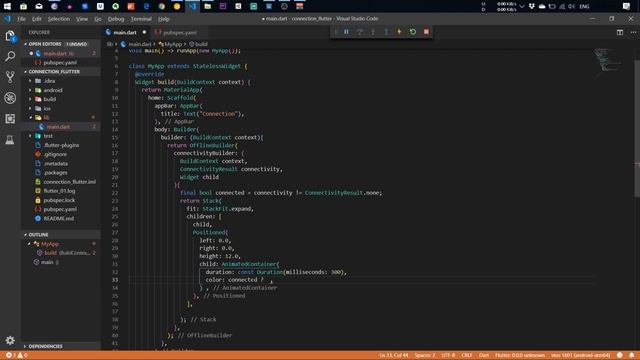Screen dimensions: 640x360
Task: Click Dropbox icon in system tray
Action: pos(532,6)
